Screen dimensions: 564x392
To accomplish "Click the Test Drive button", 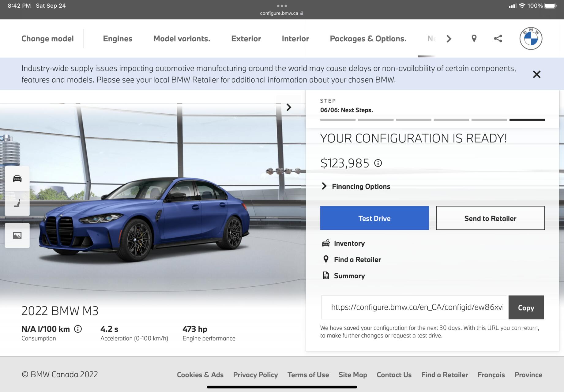I will 374,218.
